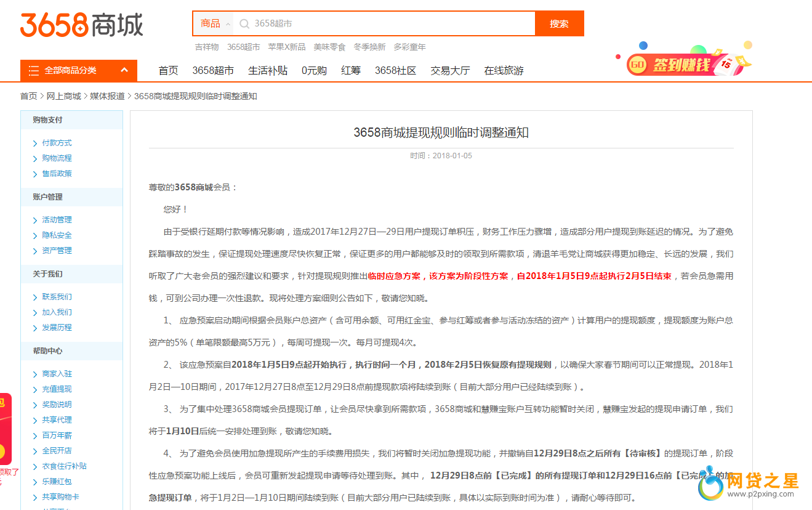Open sidebar link 加入我们
Image resolution: width=812 pixels, height=510 pixels.
click(57, 312)
